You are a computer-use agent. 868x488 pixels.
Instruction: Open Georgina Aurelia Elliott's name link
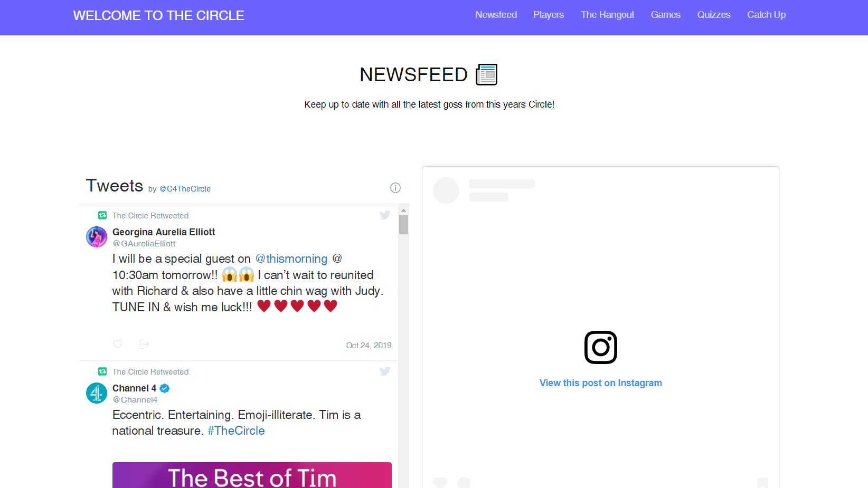tap(164, 232)
